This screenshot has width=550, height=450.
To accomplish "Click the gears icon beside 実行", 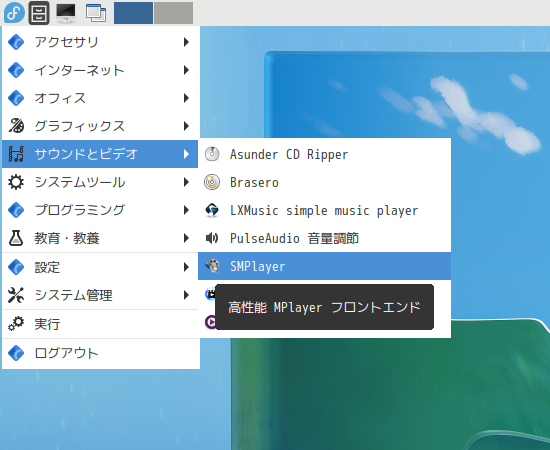I will point(16,324).
